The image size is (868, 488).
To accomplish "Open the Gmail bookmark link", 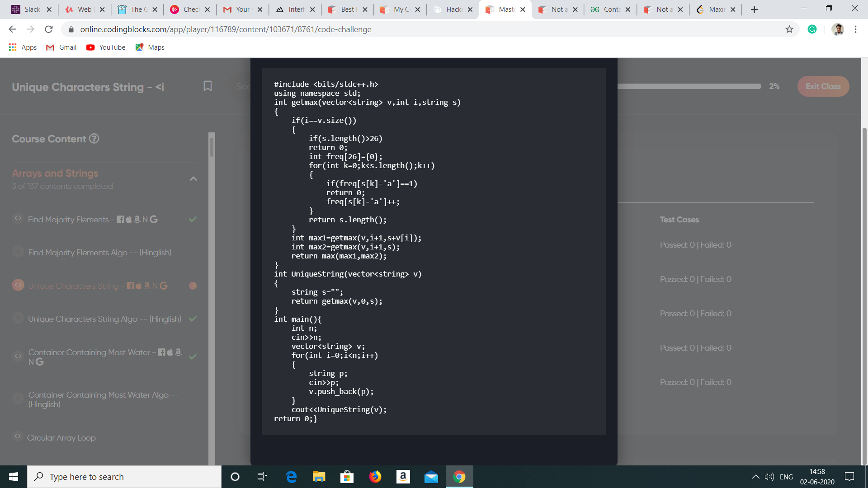I will [x=61, y=47].
